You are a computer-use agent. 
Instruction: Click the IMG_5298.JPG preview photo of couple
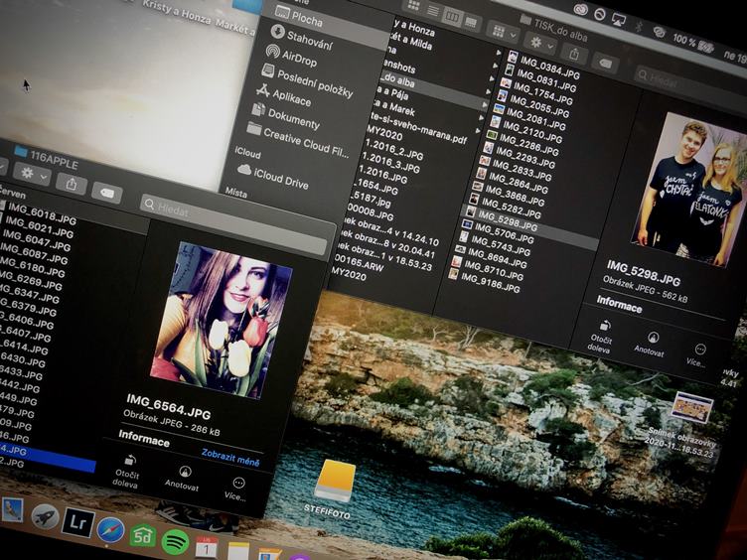pyautogui.click(x=689, y=190)
